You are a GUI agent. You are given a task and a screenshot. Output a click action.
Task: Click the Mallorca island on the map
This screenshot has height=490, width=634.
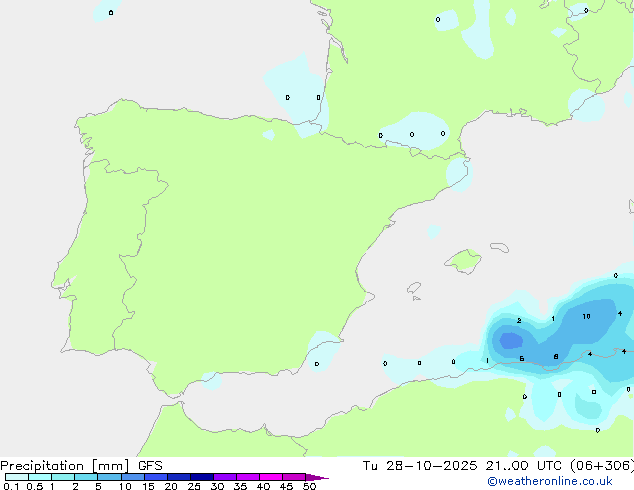(x=464, y=261)
